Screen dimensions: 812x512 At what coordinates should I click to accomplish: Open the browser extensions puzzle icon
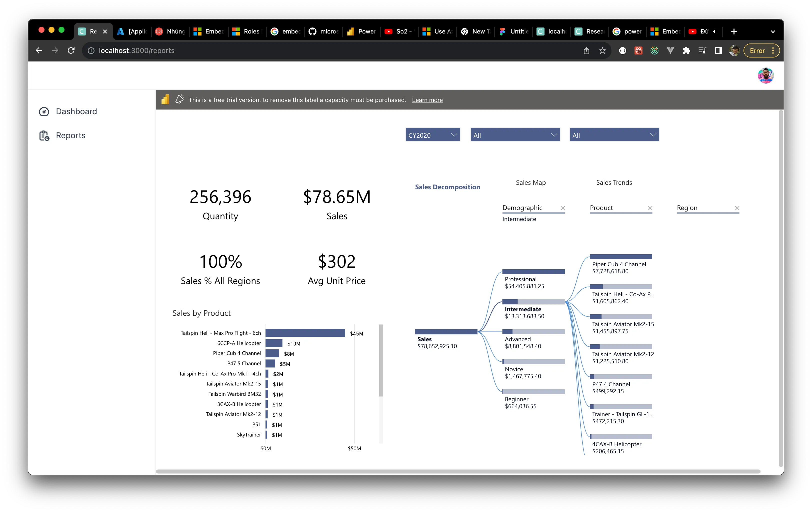686,50
